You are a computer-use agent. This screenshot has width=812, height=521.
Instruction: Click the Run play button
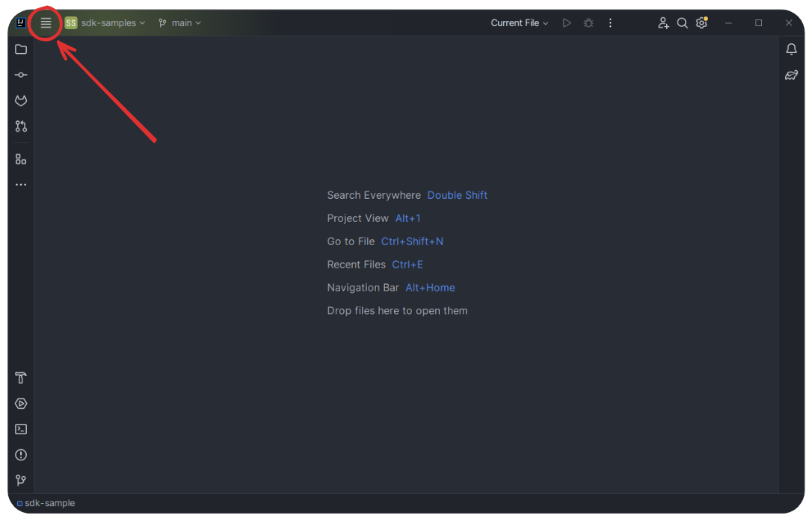click(567, 22)
